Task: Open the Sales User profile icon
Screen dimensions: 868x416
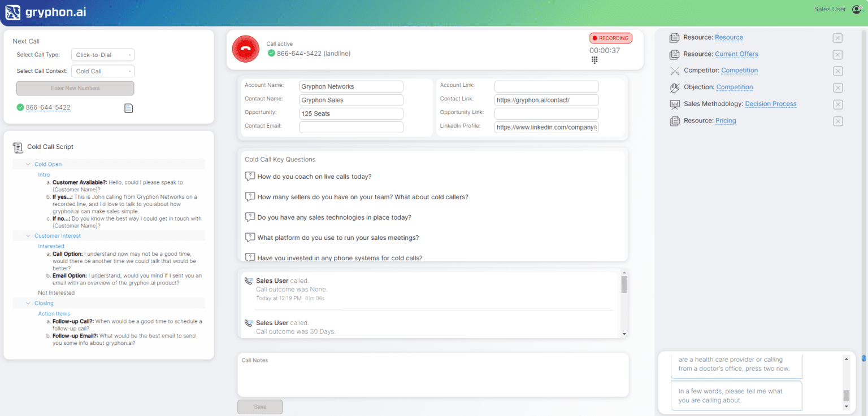Action: (856, 9)
